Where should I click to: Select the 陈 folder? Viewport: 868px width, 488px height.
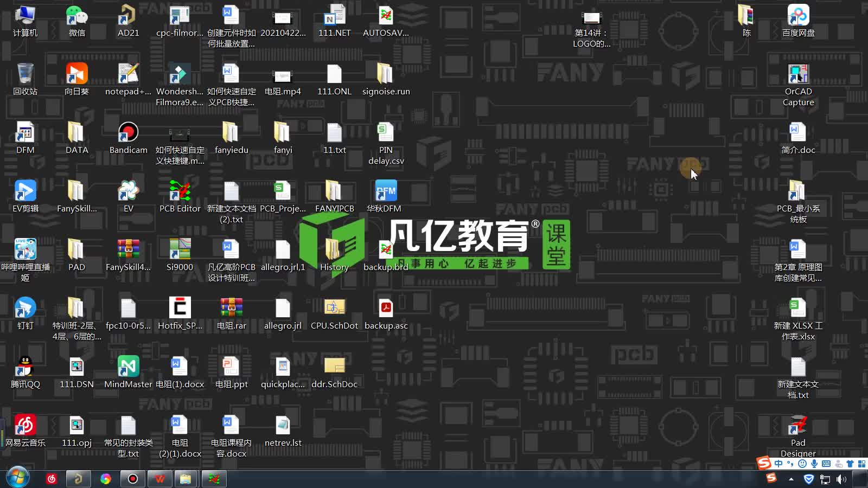pos(746,21)
